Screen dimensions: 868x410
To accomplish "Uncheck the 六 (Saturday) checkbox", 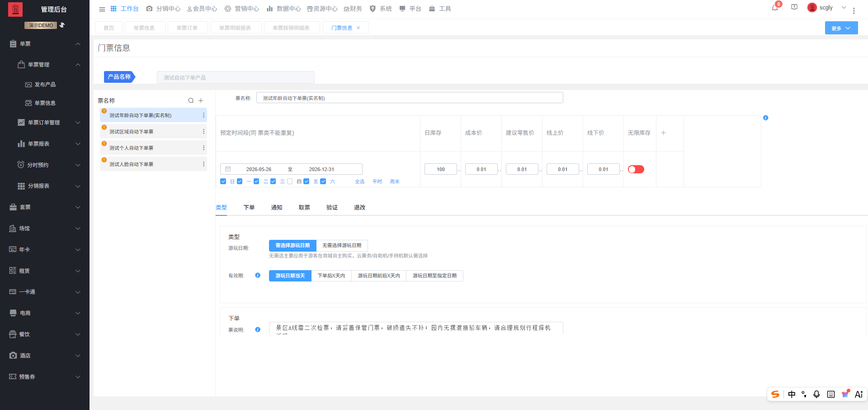I will tap(323, 181).
